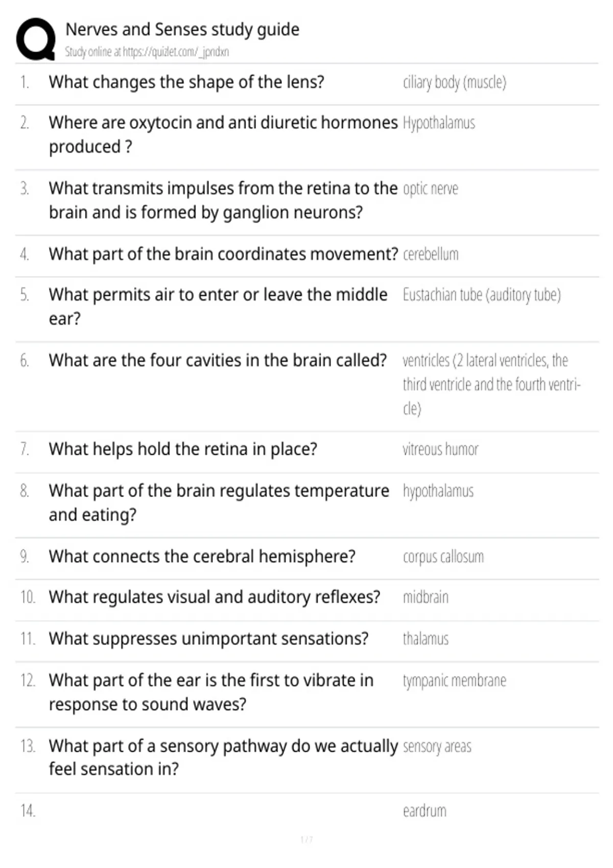Click the 'Eustachian tube (auditory tube)' answer

(482, 295)
